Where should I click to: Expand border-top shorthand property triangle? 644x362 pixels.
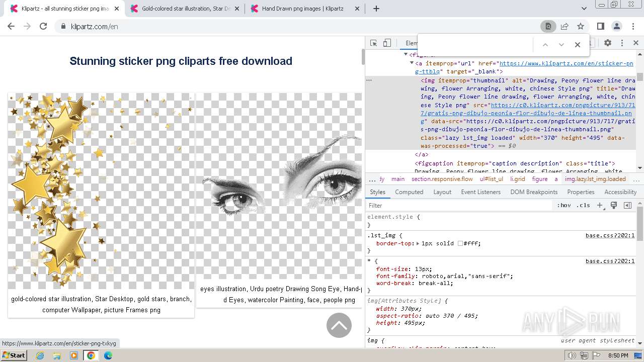418,243
